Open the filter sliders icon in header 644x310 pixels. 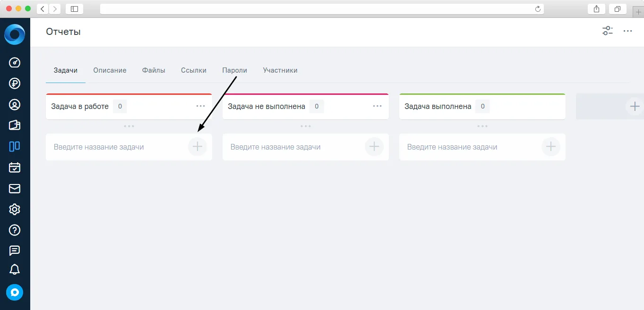coord(608,31)
